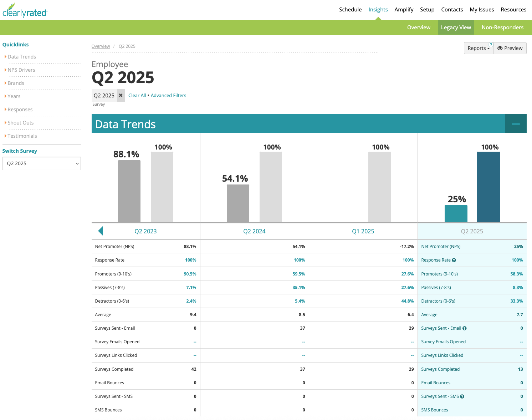Click Q2 2023 Promoters value 90.5%
This screenshot has width=532, height=420.
(x=190, y=274)
